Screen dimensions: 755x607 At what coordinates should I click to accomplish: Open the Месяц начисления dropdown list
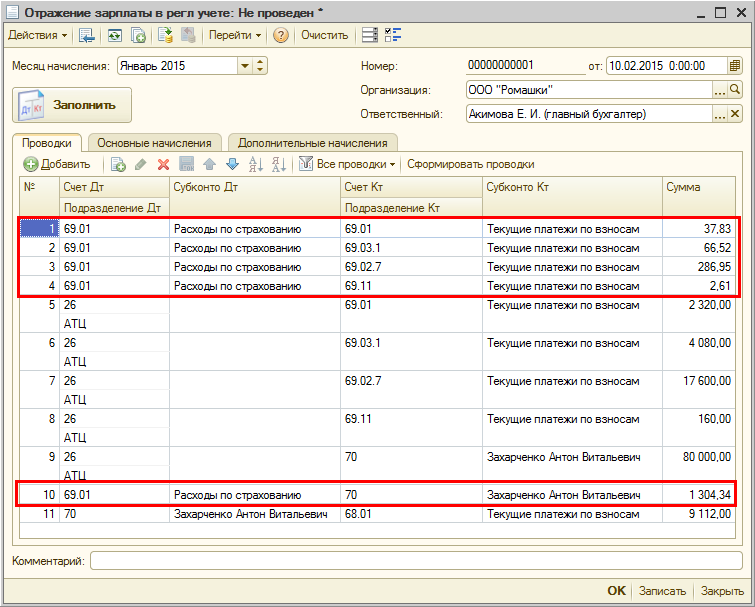[245, 66]
